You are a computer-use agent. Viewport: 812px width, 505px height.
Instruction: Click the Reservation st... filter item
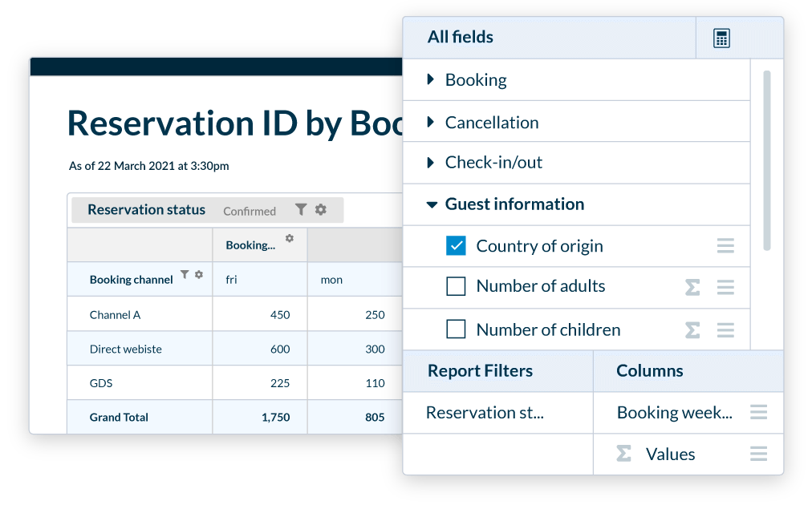485,413
